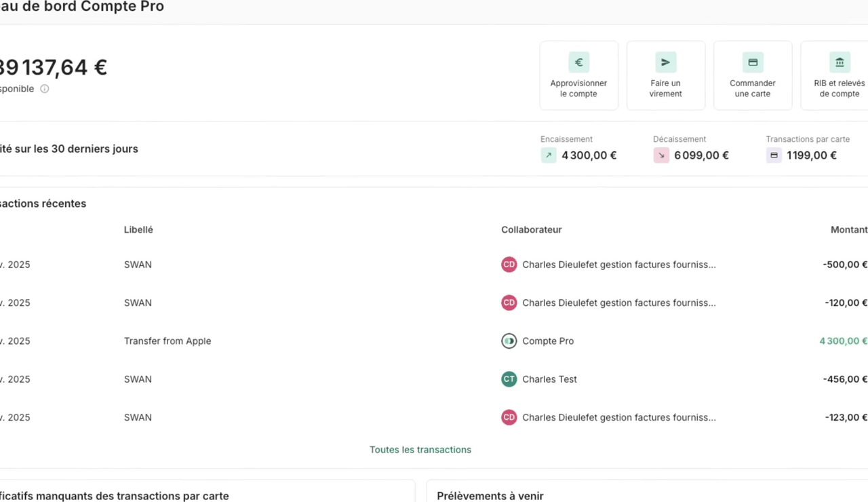Select the SWAN label in the -120,00 € row
This screenshot has height=502, width=868.
tap(138, 303)
